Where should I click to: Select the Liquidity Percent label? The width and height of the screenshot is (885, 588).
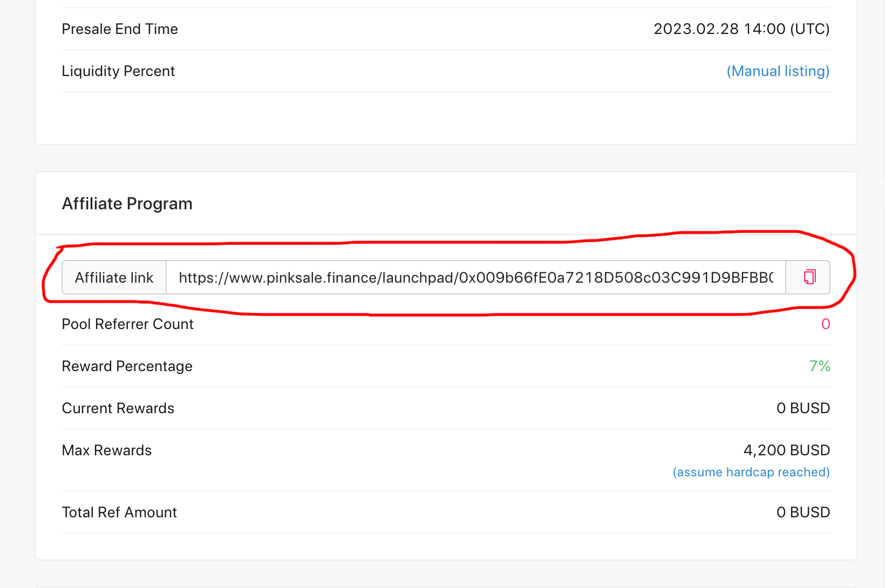118,71
